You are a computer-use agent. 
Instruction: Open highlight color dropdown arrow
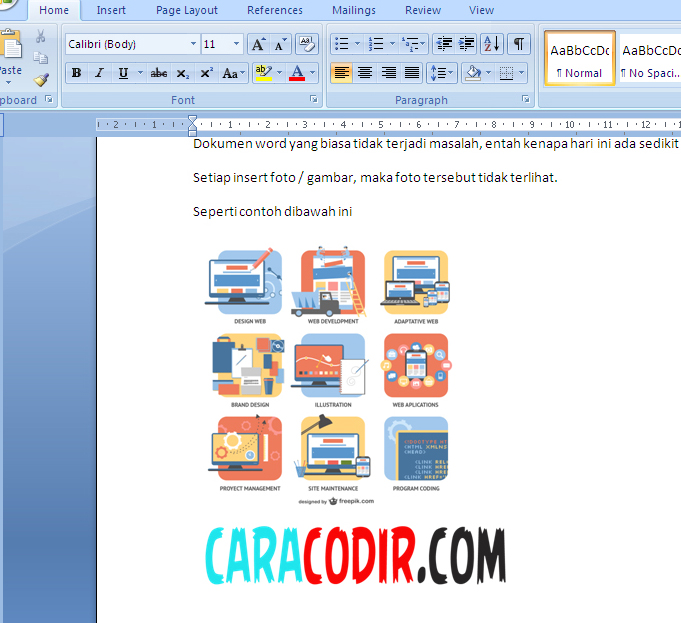pyautogui.click(x=279, y=73)
